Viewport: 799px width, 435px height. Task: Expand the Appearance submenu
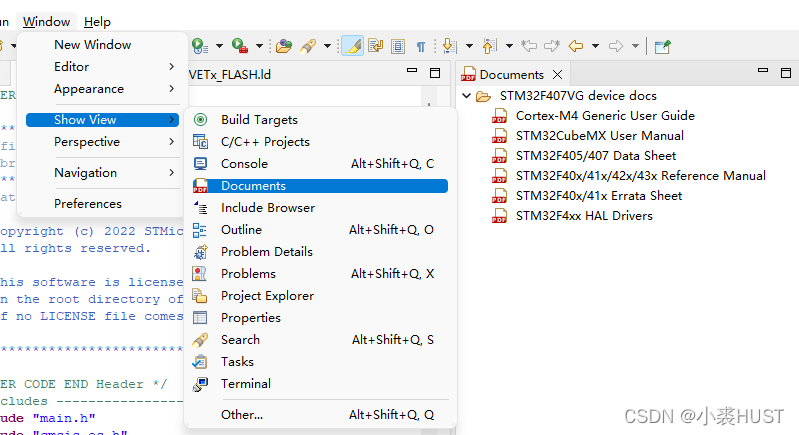(x=102, y=89)
